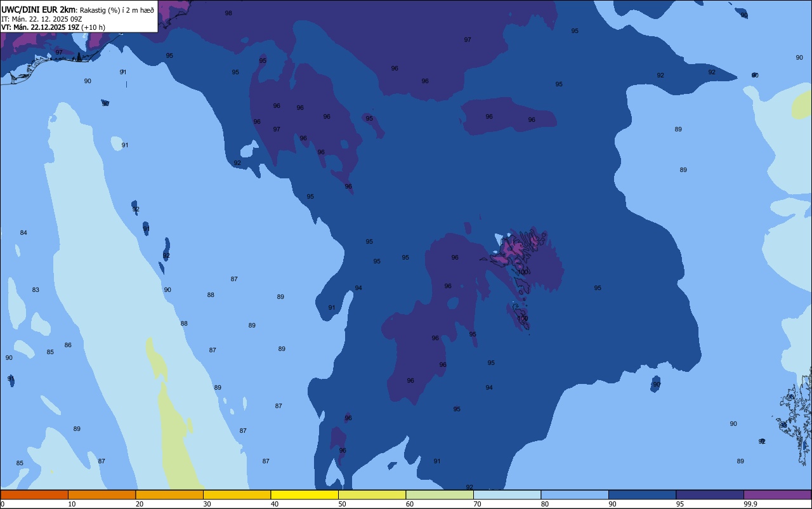This screenshot has height=509, width=812.
Task: Click the humidity value 98 on the map
Action: point(228,13)
